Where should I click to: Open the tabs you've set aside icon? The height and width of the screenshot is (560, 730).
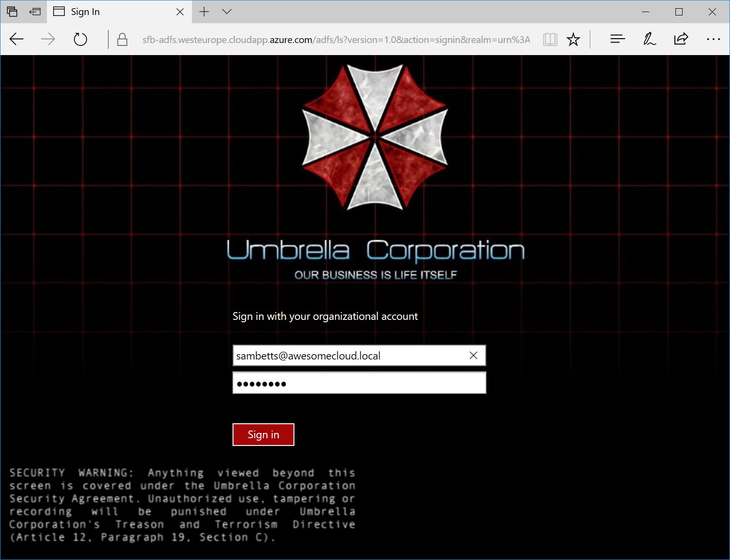tap(13, 12)
